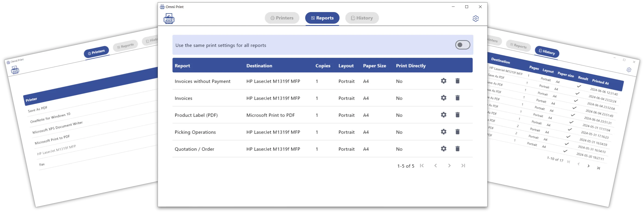Switch to the History tab

(362, 18)
